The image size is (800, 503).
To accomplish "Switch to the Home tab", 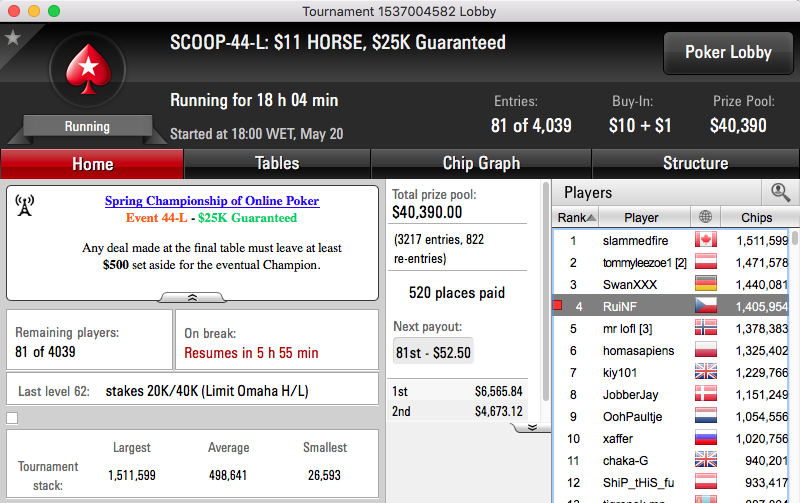I will [x=92, y=164].
